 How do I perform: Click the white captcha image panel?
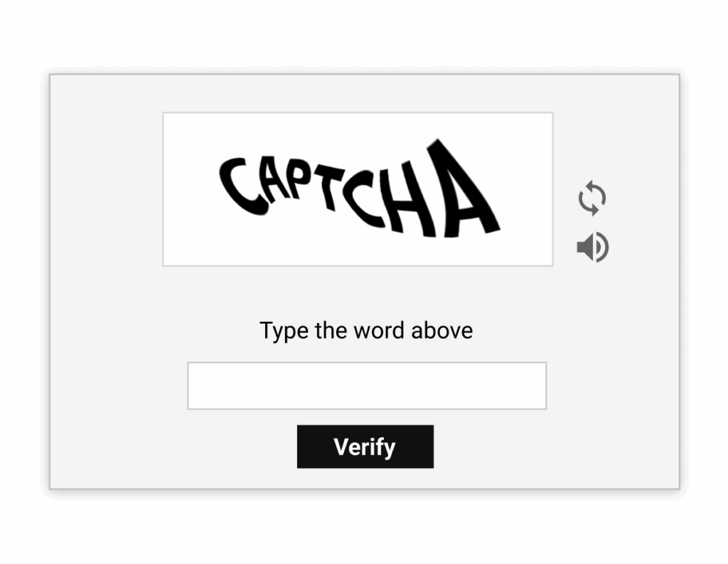click(358, 188)
